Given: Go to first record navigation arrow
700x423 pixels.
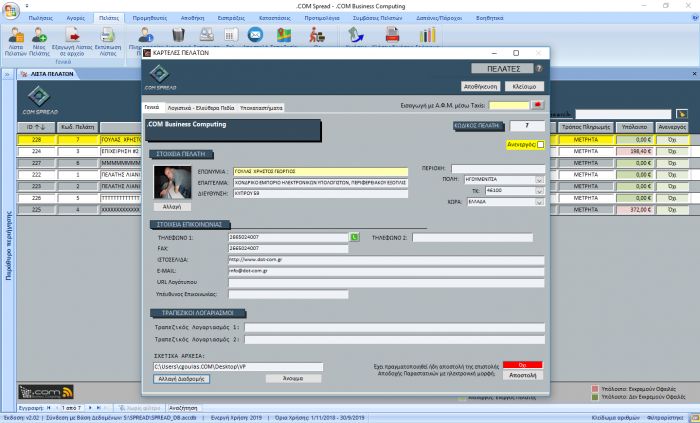Looking at the screenshot, I should 49,408.
